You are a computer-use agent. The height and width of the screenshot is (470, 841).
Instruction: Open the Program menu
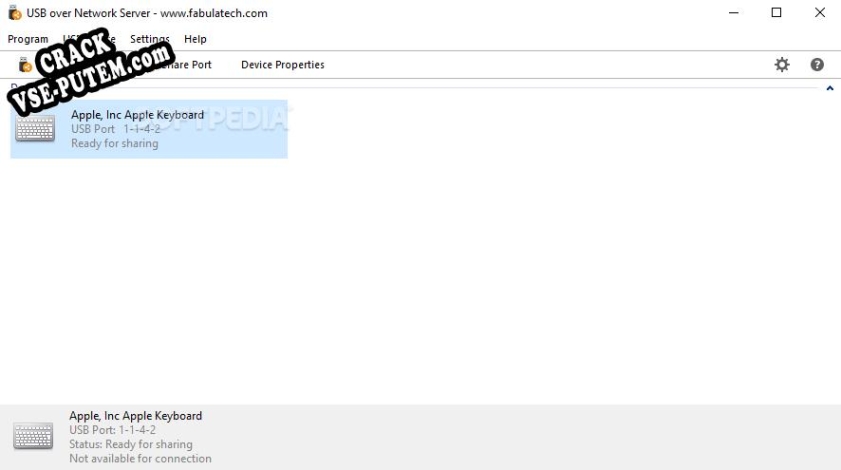pyautogui.click(x=28, y=39)
